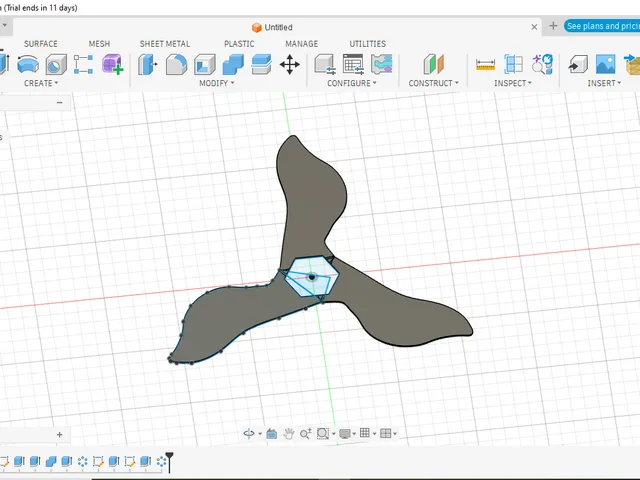The height and width of the screenshot is (480, 640).
Task: Click the Interference icon in Inspect group
Action: point(513,64)
